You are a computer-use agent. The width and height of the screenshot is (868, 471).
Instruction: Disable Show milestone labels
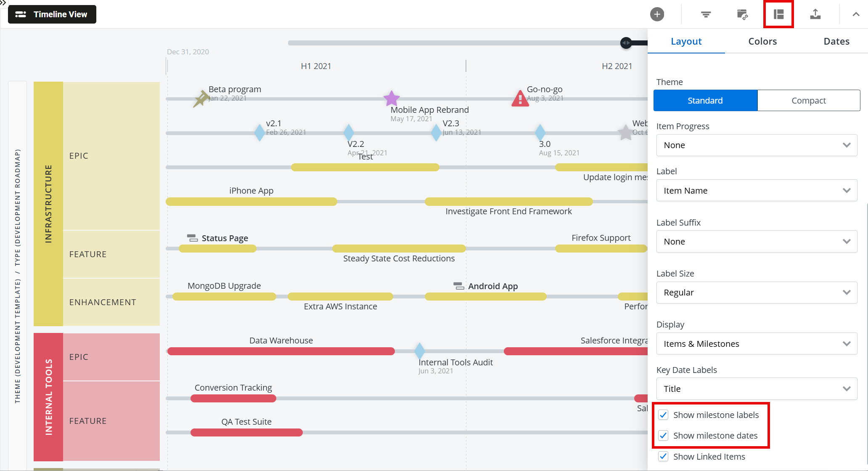(x=663, y=415)
